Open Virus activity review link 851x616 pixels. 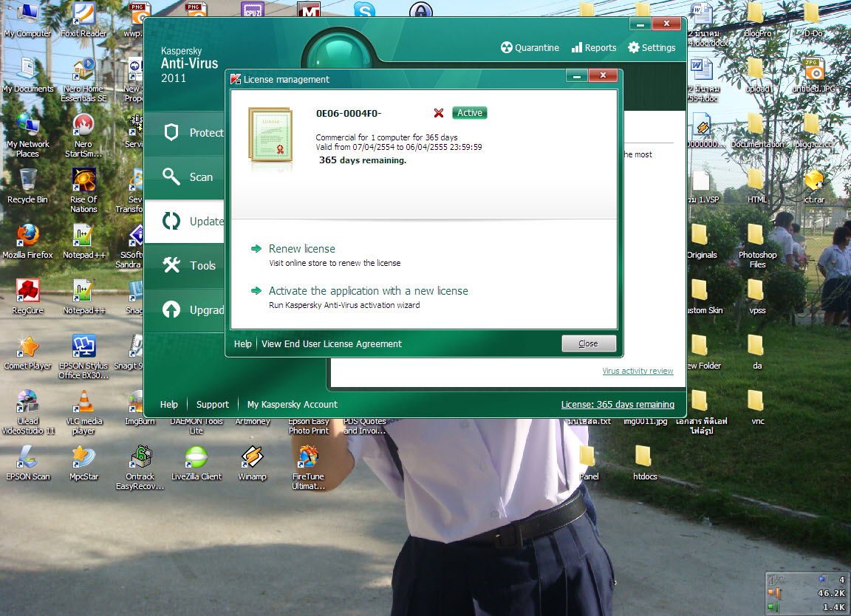click(638, 371)
